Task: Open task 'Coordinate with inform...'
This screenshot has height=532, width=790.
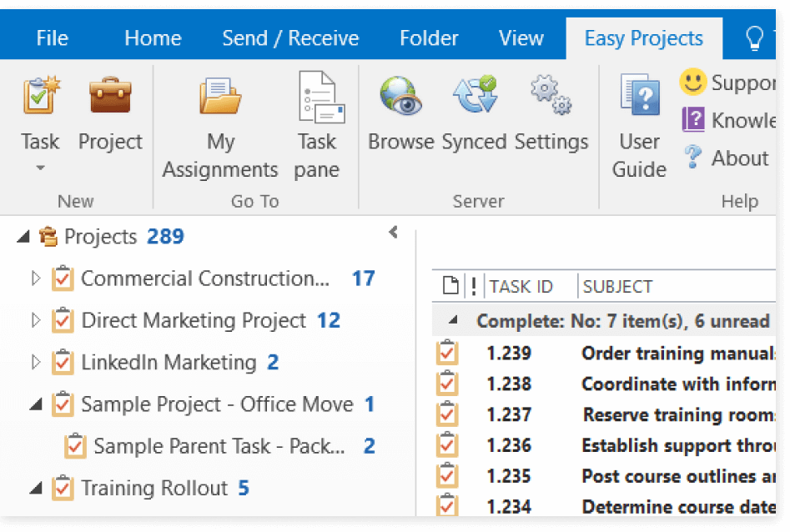Action: [679, 384]
